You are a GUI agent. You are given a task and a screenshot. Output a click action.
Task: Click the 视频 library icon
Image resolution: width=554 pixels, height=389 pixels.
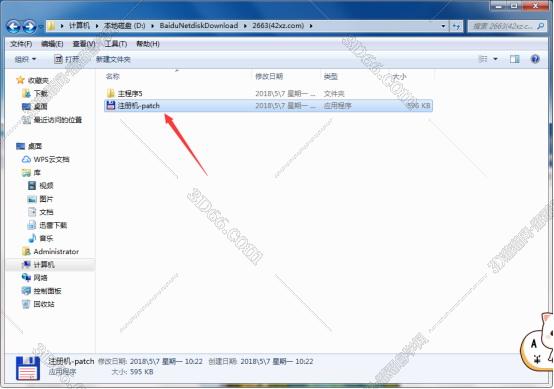(32, 185)
